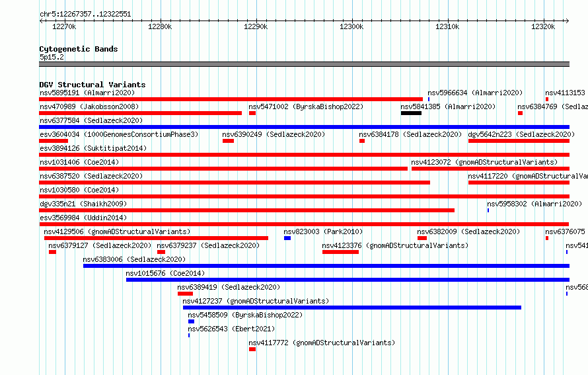
Task: Select the red bar under nsv6379237
Action: tap(161, 252)
